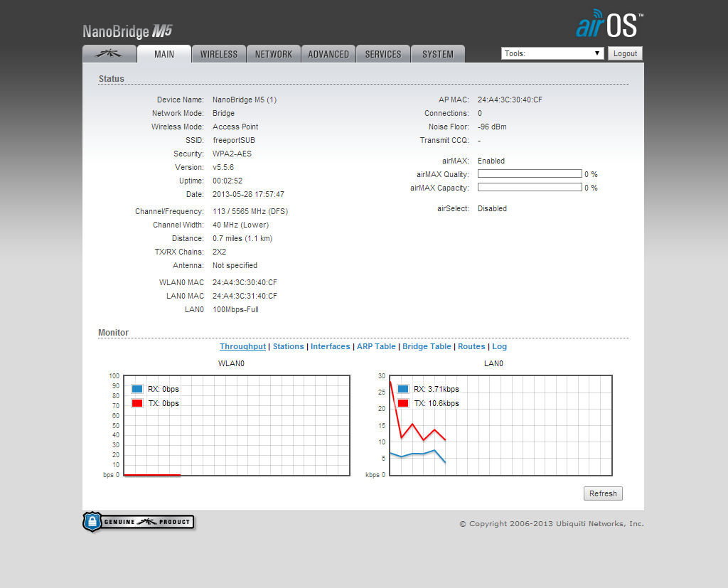
Task: Open the Ubiquiti logo tab
Action: 109,54
